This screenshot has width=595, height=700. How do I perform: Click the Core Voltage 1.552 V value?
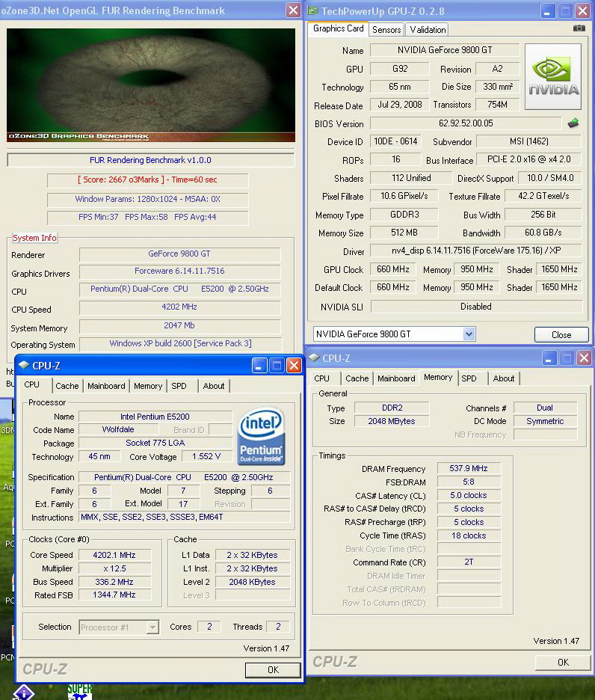point(206,456)
